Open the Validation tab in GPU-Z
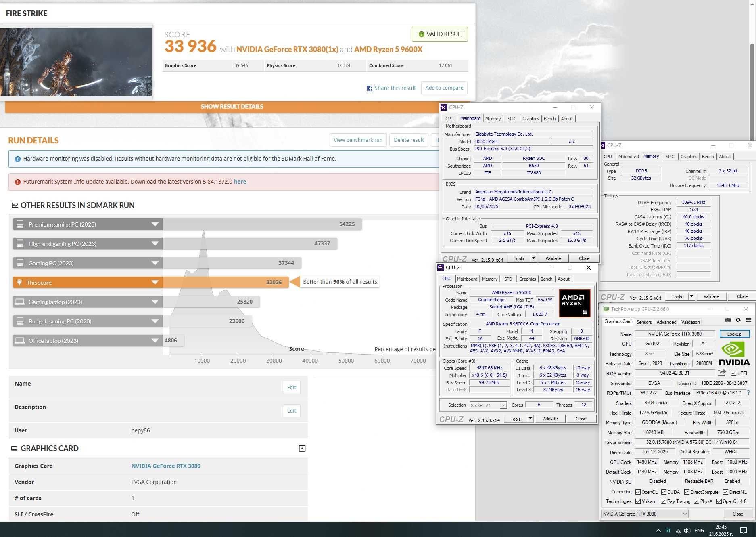This screenshot has height=537, width=756. coord(690,322)
